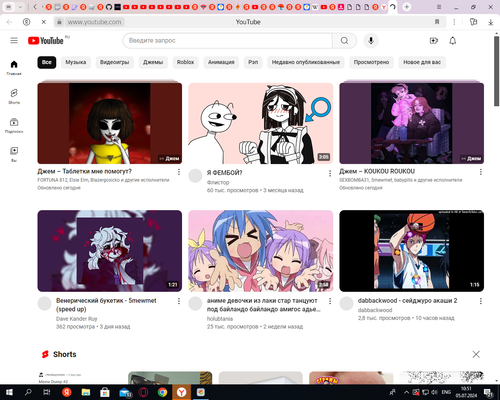Viewport: 500px width, 400px height.
Task: Select the Джемы filter chip
Action: coord(153,62)
